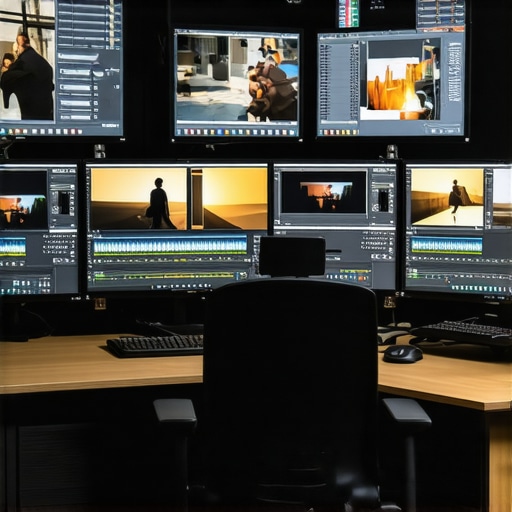The height and width of the screenshot is (512, 512).
Task: Click the icon at the right end of the green-yellow track
Action: point(243,275)
